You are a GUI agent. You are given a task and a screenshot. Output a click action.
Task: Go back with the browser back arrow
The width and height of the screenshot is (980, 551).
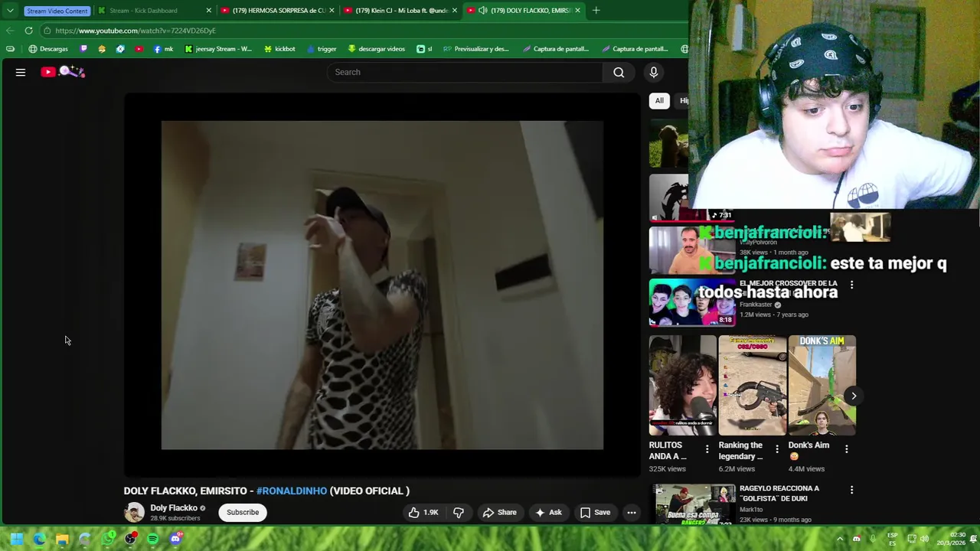point(9,31)
